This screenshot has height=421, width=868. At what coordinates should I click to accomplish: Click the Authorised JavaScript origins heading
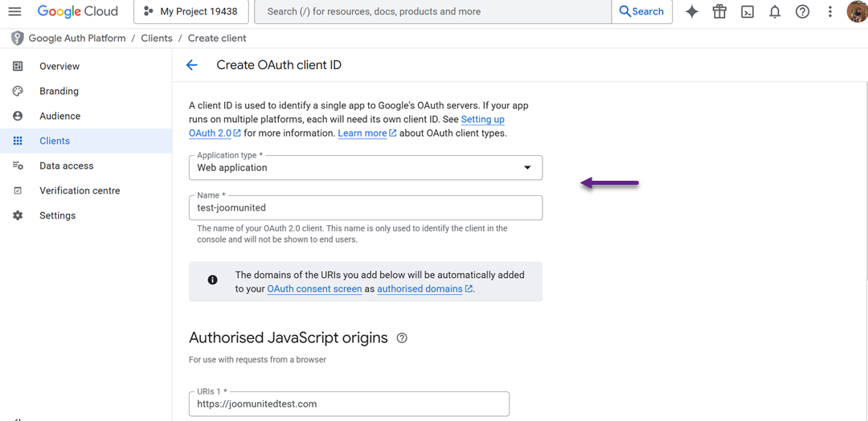pos(289,337)
